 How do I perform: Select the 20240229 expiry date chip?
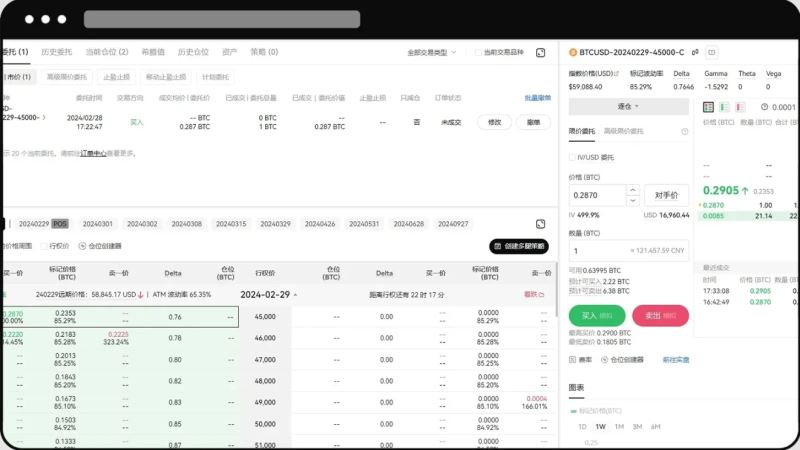click(43, 224)
